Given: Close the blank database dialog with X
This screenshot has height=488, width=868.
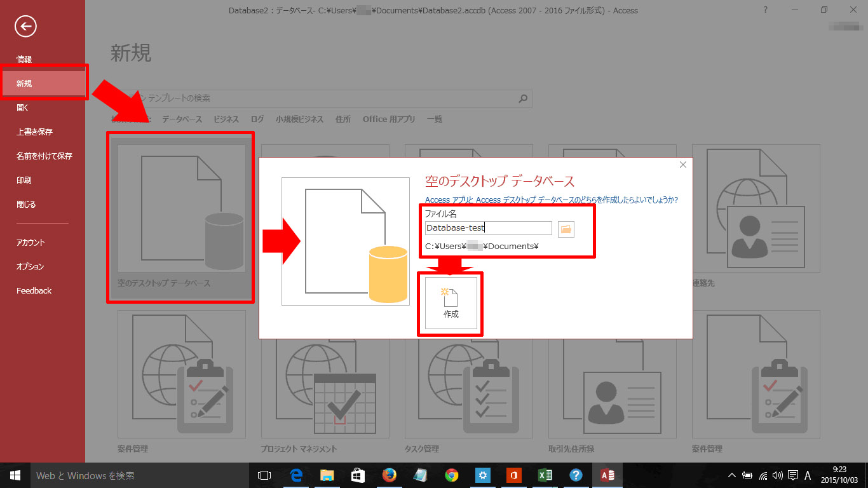Looking at the screenshot, I should [683, 165].
